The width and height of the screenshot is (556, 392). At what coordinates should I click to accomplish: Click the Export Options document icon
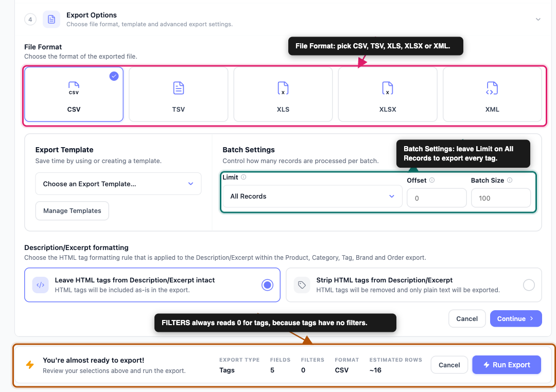[51, 19]
